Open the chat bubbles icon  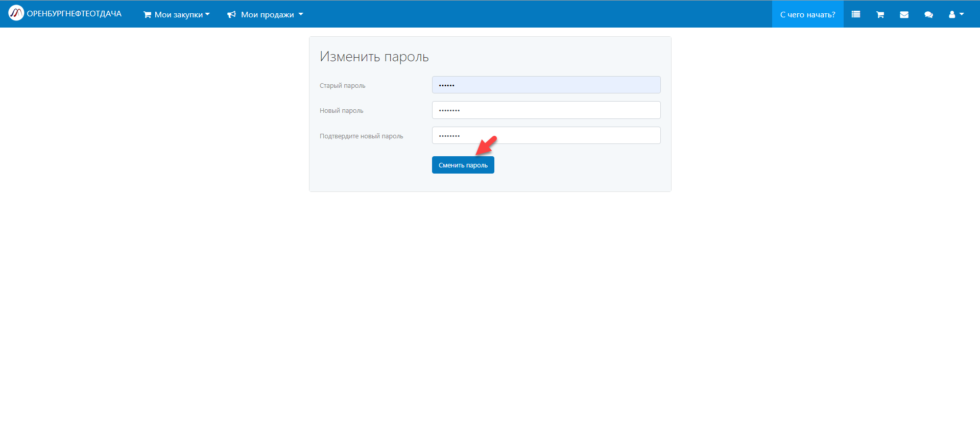928,14
